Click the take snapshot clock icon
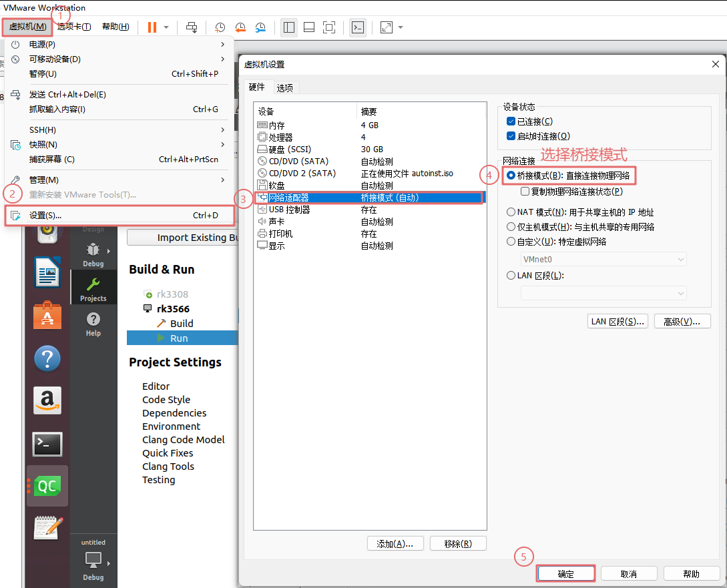 coord(220,27)
